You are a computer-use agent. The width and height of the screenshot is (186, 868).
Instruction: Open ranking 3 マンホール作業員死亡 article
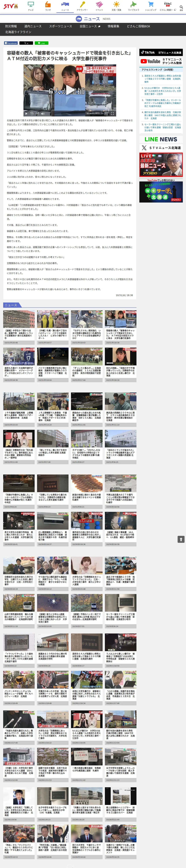pyautogui.click(x=162, y=103)
